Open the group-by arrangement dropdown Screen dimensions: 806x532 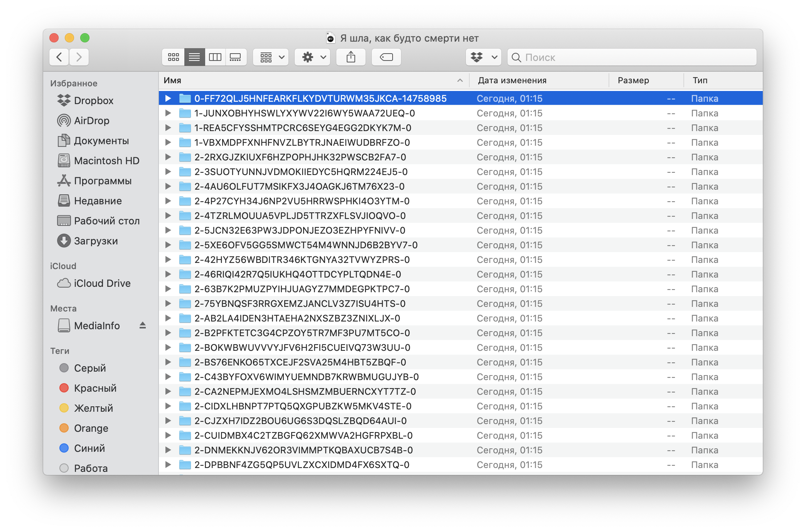click(x=271, y=57)
